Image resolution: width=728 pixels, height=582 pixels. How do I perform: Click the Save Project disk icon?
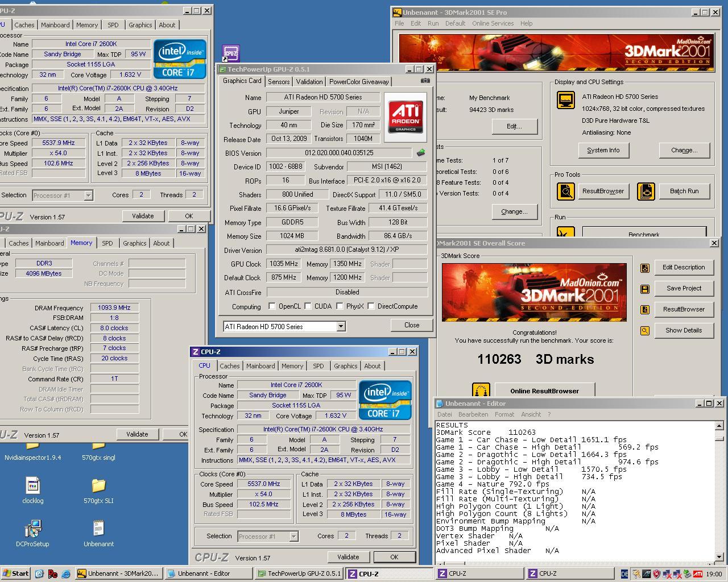click(645, 289)
